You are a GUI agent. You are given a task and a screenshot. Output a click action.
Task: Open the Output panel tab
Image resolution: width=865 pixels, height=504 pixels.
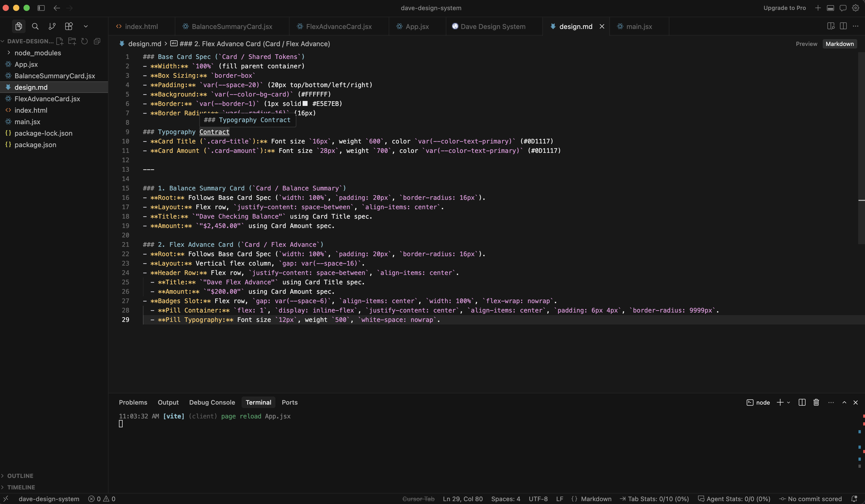click(168, 402)
